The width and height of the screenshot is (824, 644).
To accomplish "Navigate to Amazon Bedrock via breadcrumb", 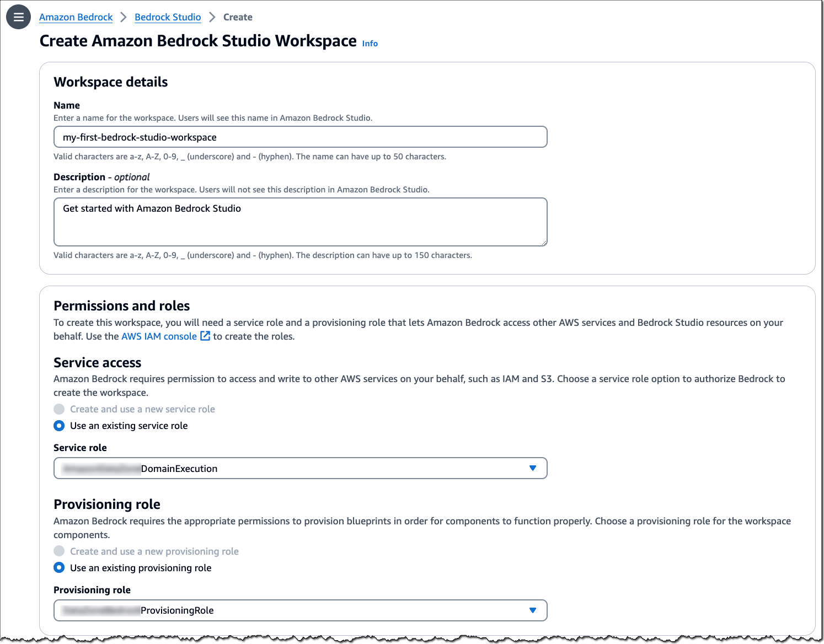I will pyautogui.click(x=76, y=17).
